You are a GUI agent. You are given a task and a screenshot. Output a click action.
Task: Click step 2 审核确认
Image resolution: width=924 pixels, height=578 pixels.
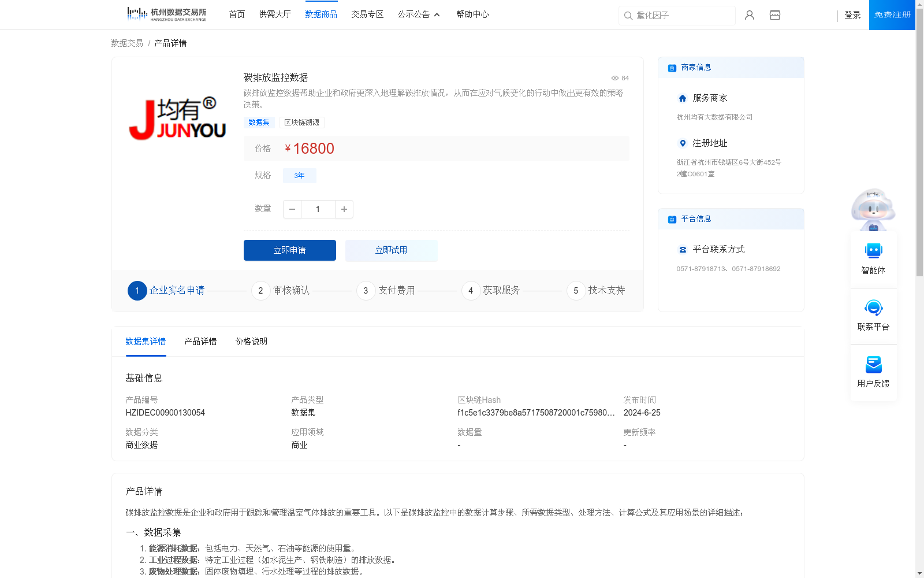[x=281, y=291]
